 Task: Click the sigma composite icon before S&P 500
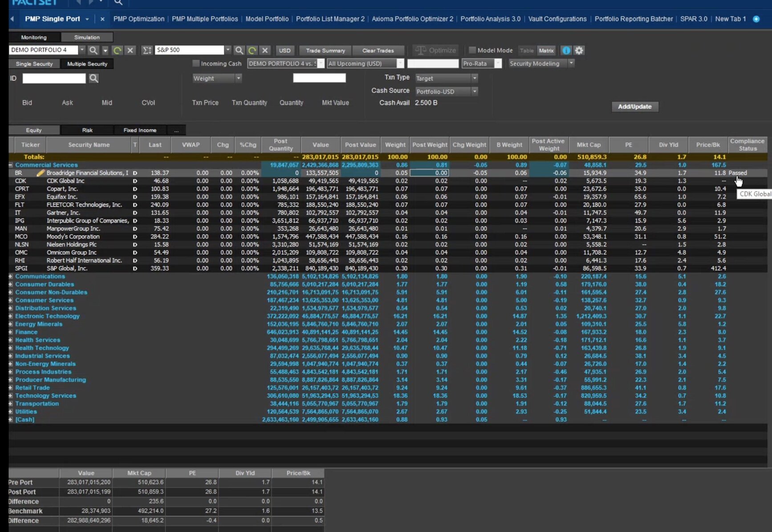146,50
